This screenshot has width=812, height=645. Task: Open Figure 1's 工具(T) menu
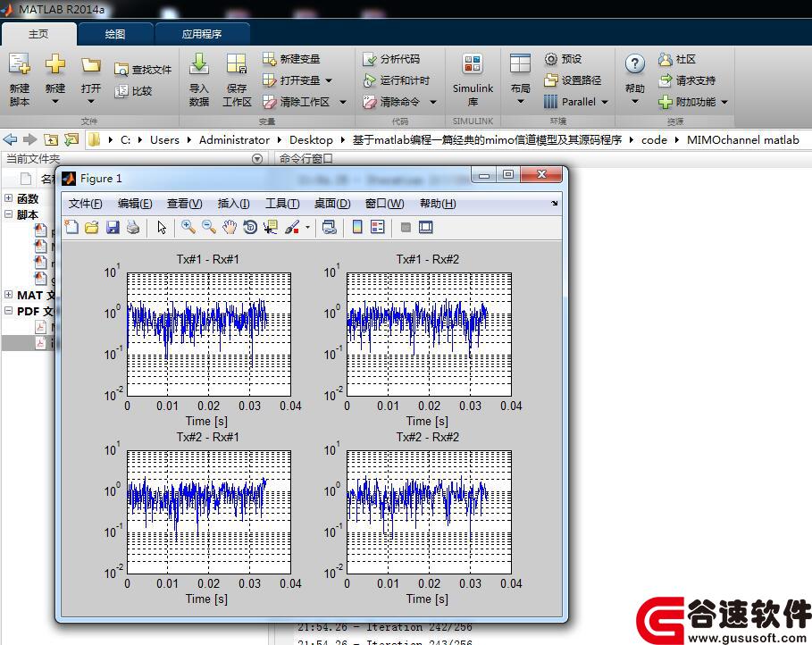click(x=282, y=204)
